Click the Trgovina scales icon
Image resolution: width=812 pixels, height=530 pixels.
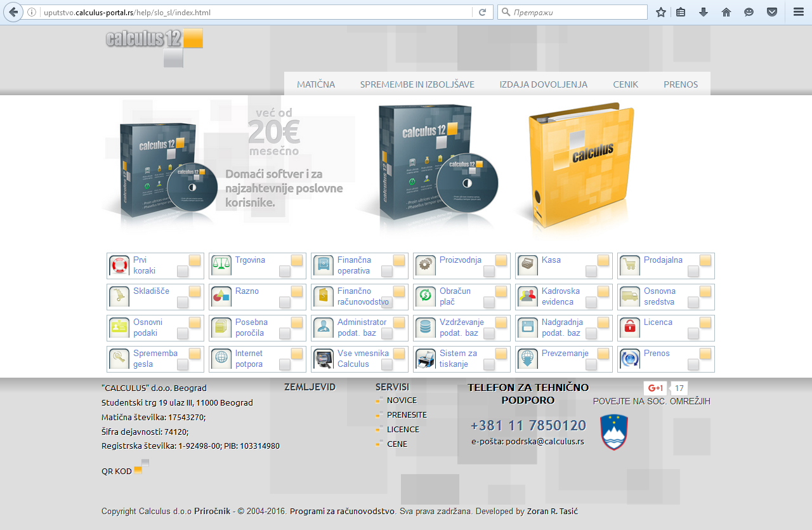click(x=221, y=265)
